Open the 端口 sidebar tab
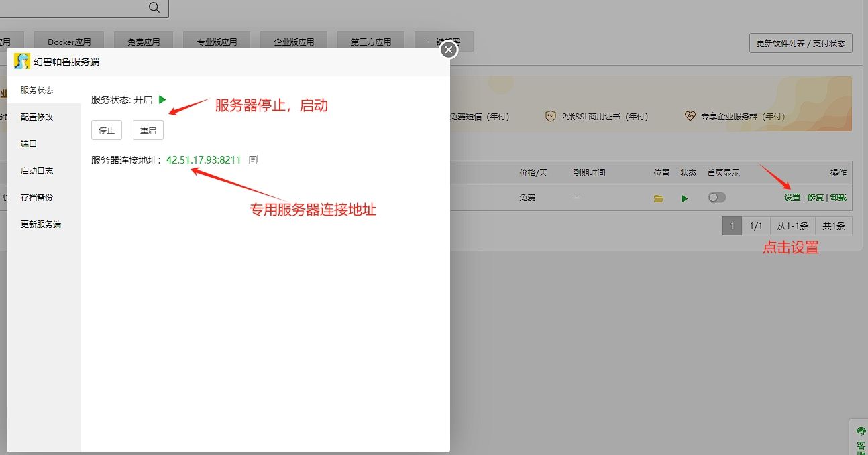This screenshot has width=868, height=455. point(44,143)
